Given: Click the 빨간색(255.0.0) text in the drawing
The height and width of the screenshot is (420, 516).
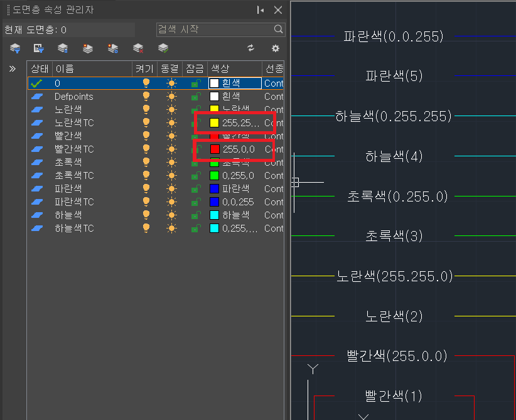Looking at the screenshot, I should click(397, 356).
